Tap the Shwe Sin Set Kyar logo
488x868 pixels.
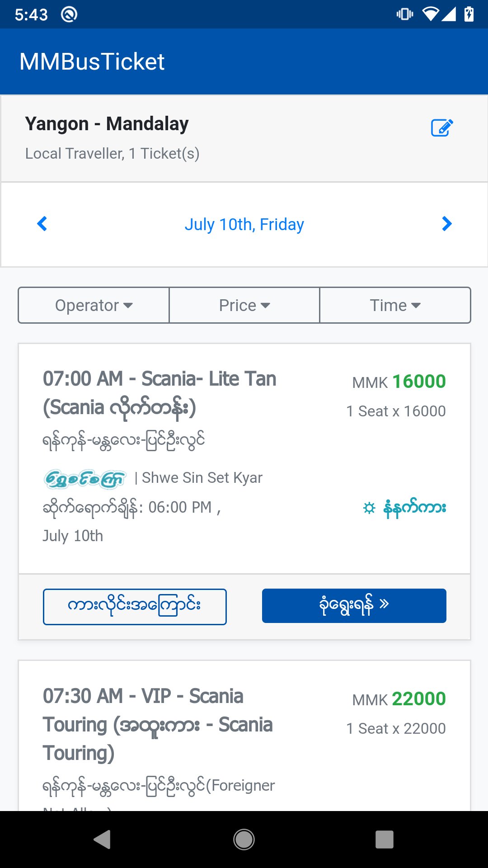tap(85, 479)
